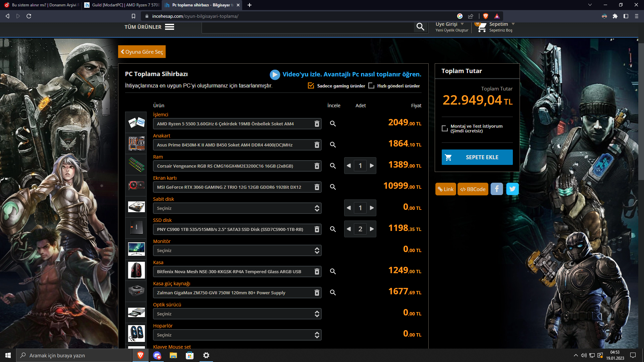
Task: Click the Brave Shields icon in address bar
Action: click(485, 16)
